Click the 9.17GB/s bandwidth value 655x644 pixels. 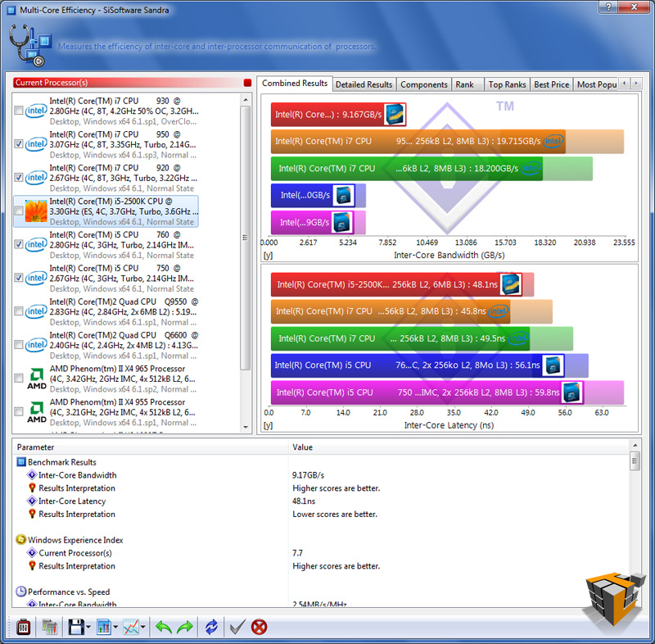pyautogui.click(x=309, y=475)
